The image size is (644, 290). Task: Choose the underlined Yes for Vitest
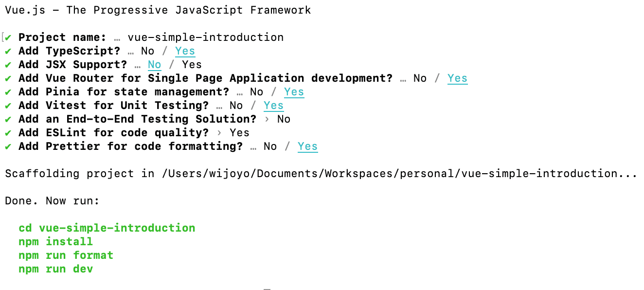pos(274,106)
